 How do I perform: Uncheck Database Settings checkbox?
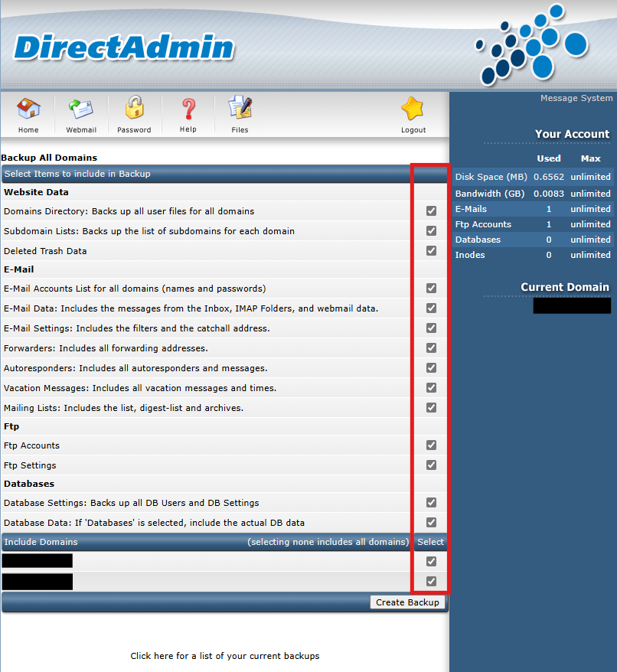pos(431,502)
